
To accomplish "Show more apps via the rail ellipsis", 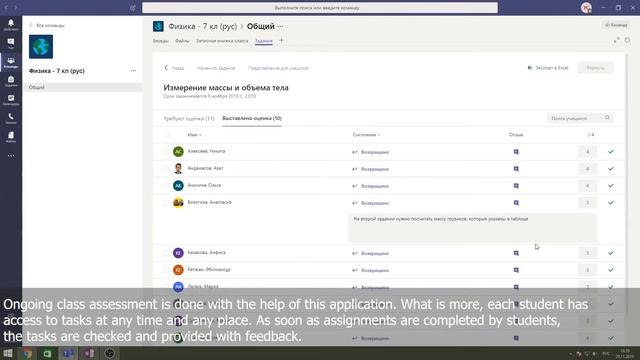I will pyautogui.click(x=11, y=156).
